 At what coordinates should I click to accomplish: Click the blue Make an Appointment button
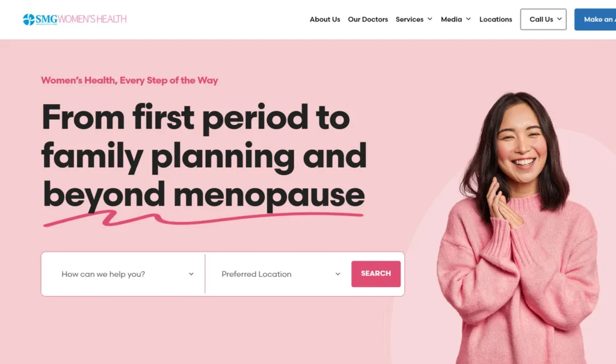[595, 19]
